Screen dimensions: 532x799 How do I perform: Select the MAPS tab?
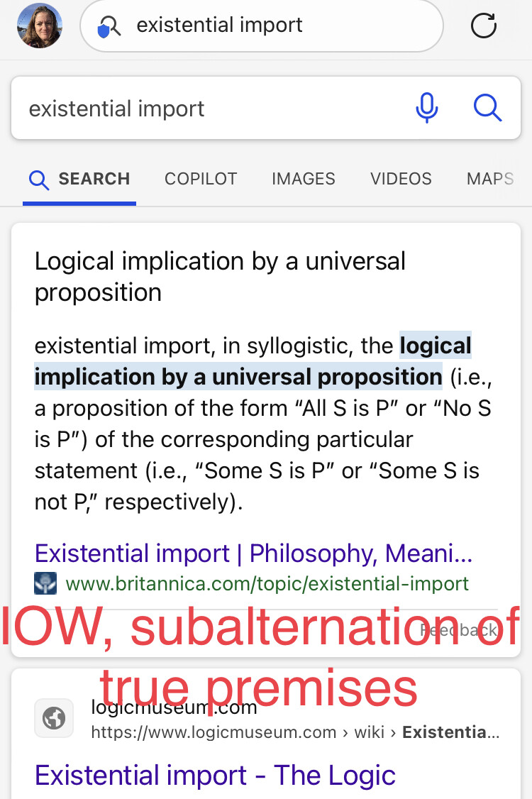tap(490, 179)
